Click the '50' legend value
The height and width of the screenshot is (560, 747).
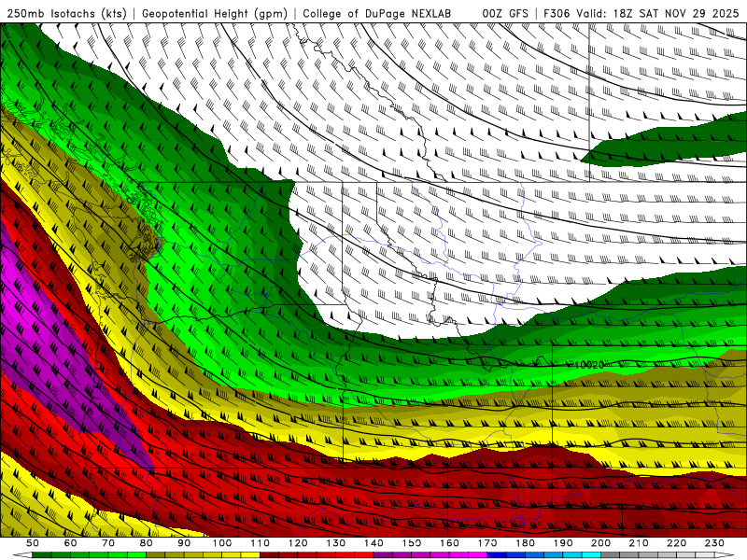pyautogui.click(x=33, y=543)
